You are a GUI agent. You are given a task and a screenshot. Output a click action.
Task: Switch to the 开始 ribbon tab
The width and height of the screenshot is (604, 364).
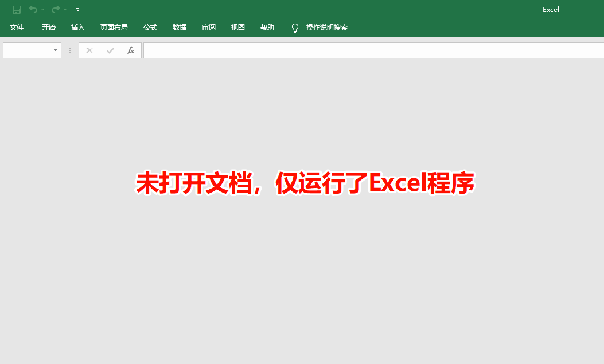pyautogui.click(x=49, y=28)
